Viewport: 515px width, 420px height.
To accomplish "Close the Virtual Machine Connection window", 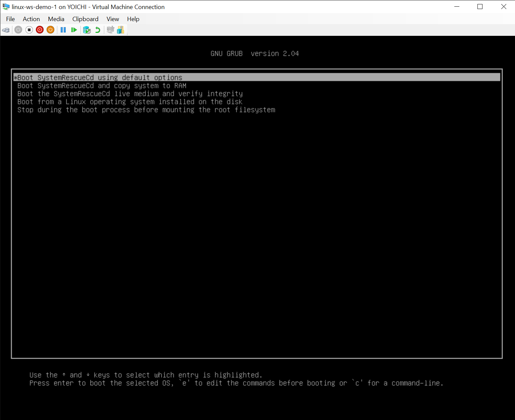I will (503, 7).
